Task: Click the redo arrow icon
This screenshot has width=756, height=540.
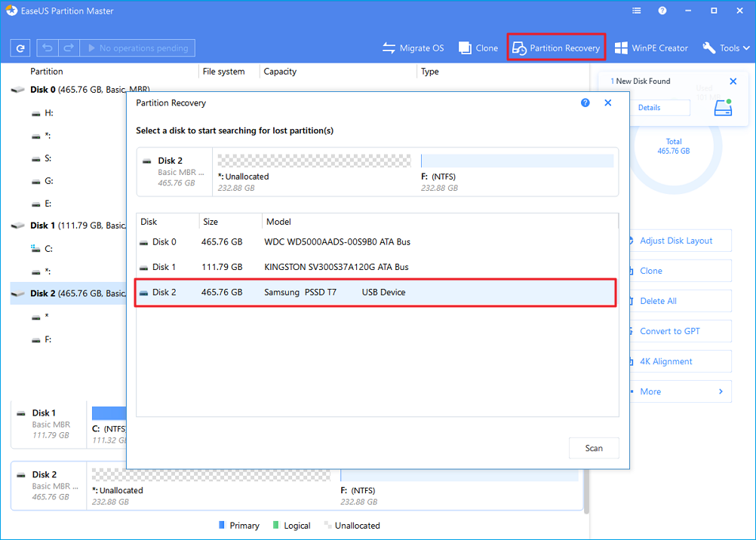Action: (68, 48)
